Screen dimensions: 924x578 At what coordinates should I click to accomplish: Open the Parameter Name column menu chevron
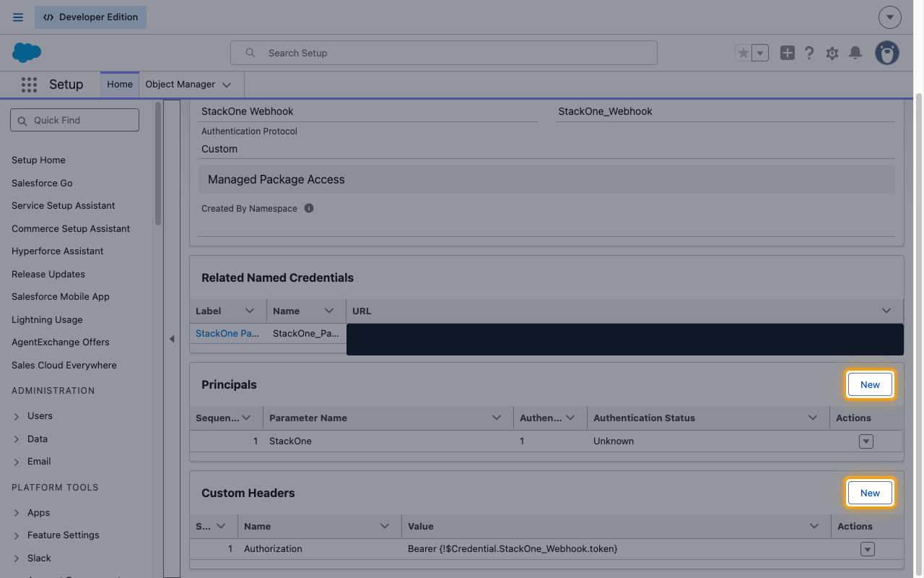[497, 418]
